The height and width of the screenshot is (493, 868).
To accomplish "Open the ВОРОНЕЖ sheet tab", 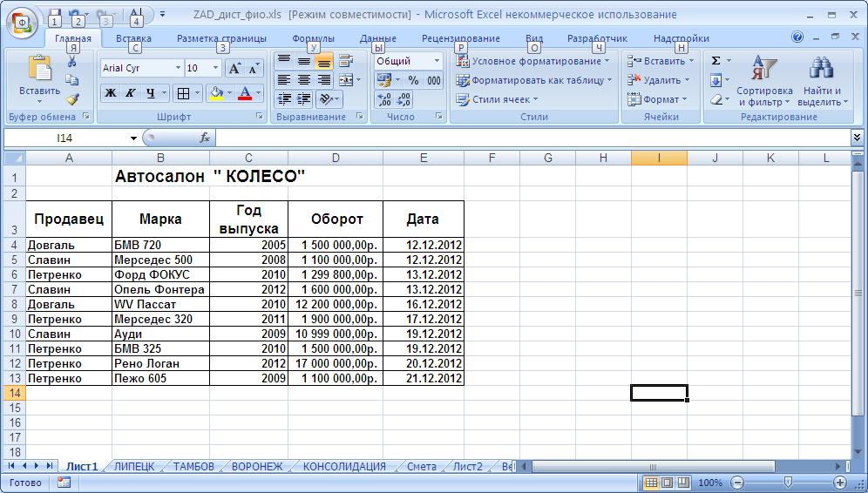I will pos(257,467).
